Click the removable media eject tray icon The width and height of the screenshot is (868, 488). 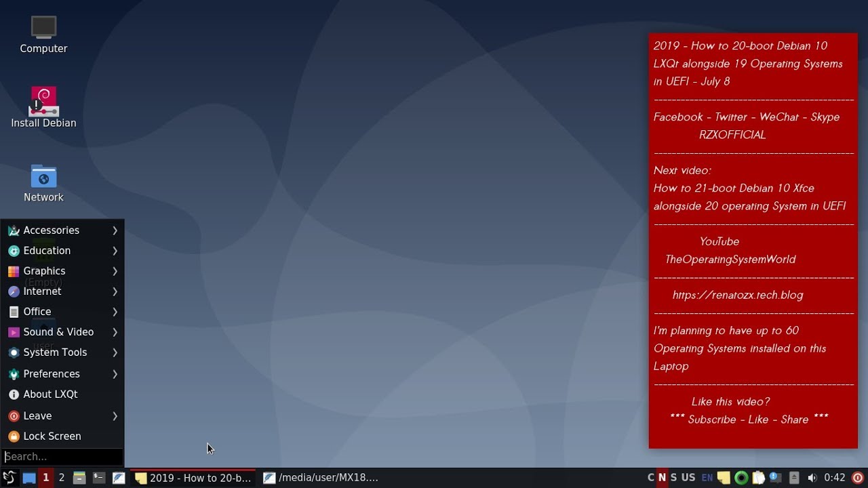[x=794, y=478]
